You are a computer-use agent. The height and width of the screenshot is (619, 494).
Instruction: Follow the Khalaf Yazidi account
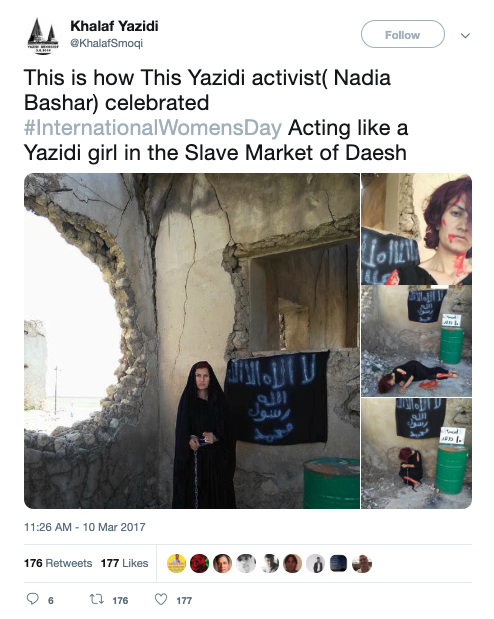(403, 35)
